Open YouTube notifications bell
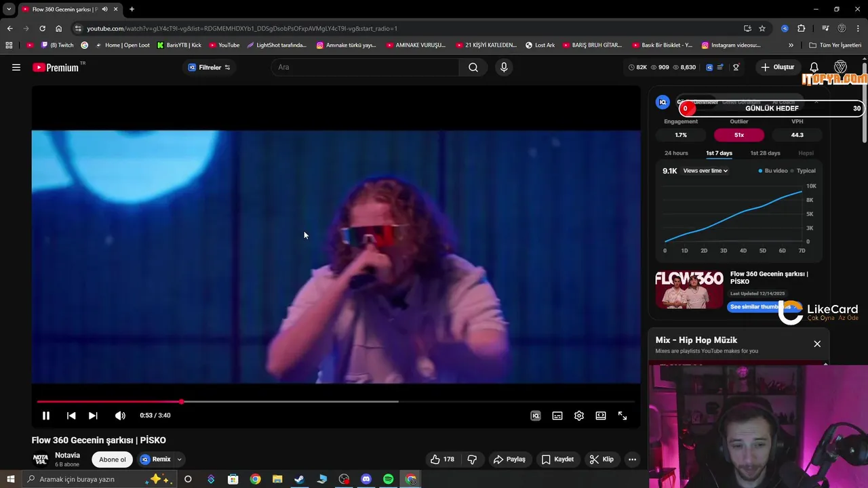The image size is (868, 488). pyautogui.click(x=814, y=67)
